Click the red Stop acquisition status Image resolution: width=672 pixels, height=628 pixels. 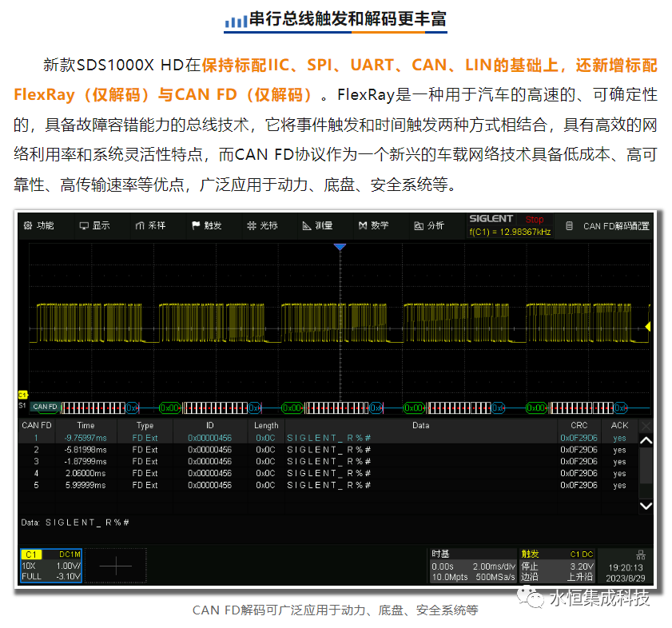(535, 220)
